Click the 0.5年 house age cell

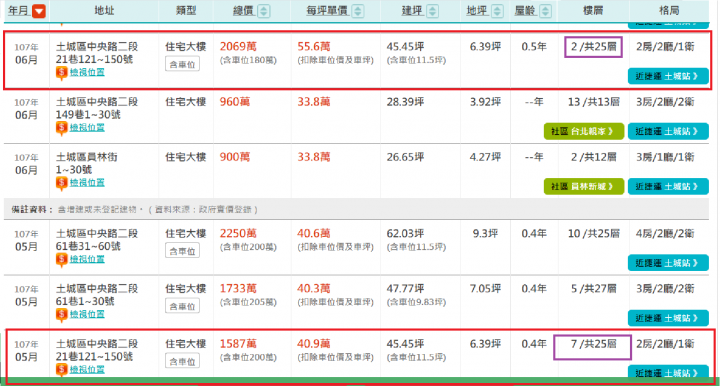point(534,46)
